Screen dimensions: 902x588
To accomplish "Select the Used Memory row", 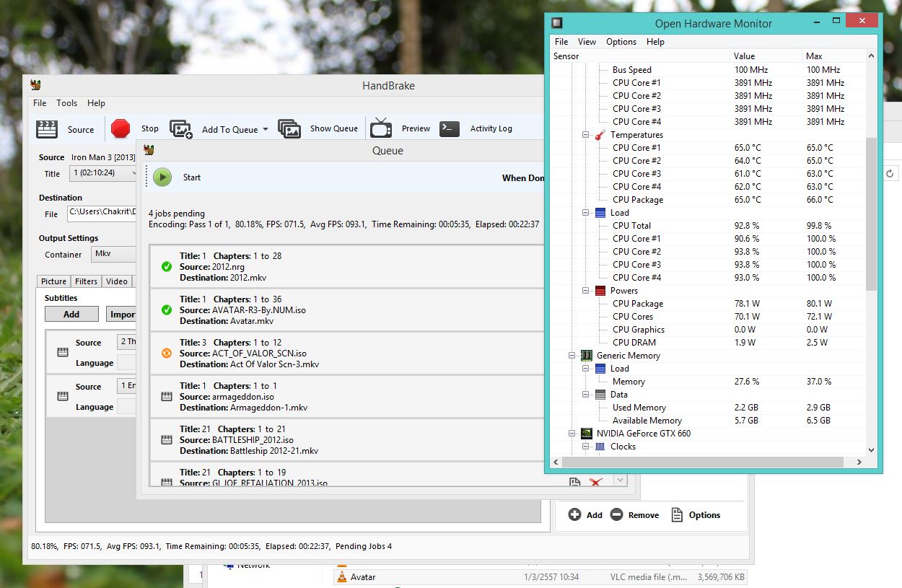I will (707, 408).
